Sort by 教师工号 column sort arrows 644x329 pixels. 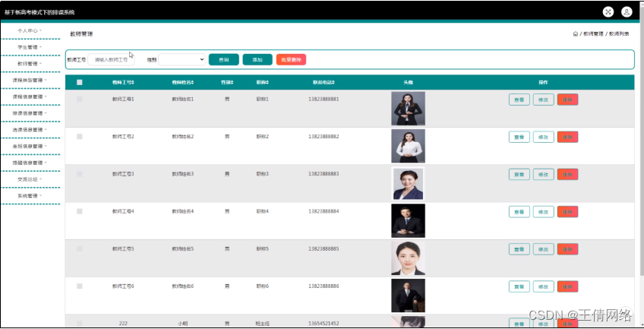pos(133,83)
